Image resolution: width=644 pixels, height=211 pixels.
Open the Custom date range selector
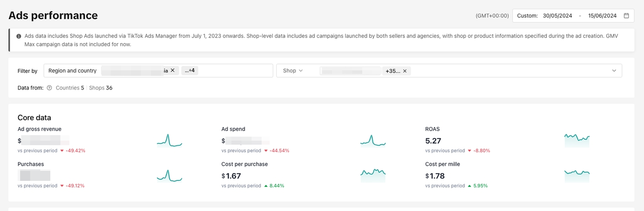tap(527, 16)
